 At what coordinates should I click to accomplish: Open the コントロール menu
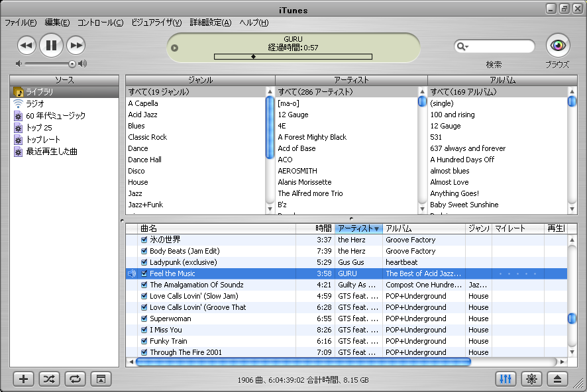[x=100, y=23]
